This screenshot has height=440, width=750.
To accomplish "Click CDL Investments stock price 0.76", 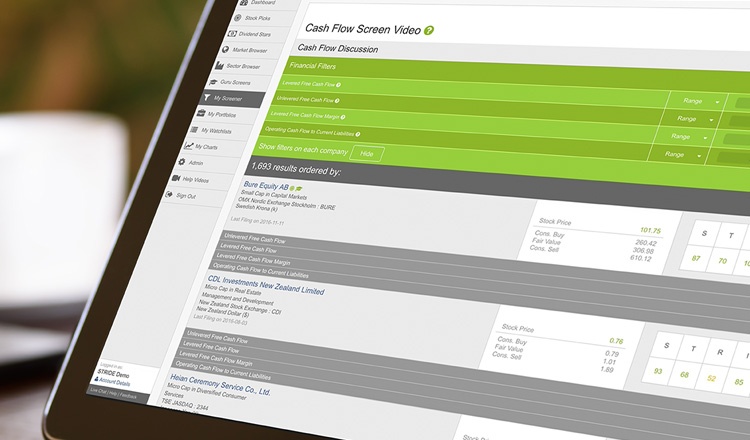I will (x=616, y=341).
